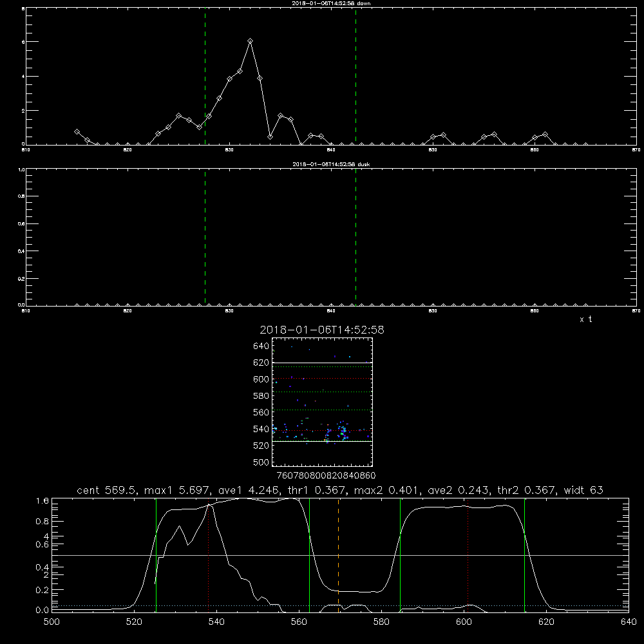644x644 pixels.
Task: Click the peak diamond marker in dawn plot
Action: [x=250, y=41]
